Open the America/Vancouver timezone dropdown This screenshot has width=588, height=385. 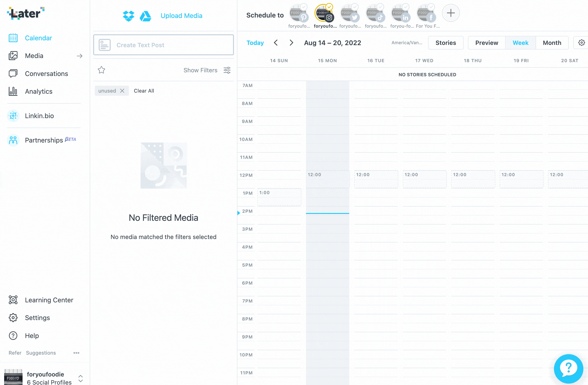point(406,43)
